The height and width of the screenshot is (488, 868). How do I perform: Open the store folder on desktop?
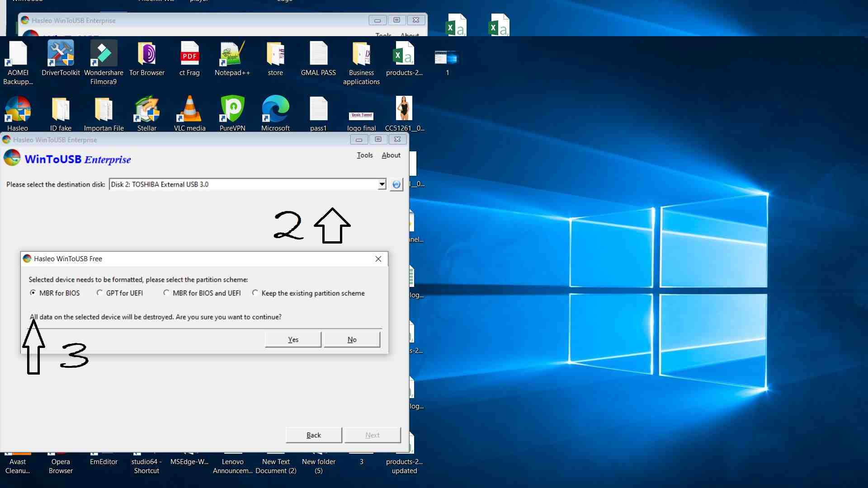pos(275,58)
